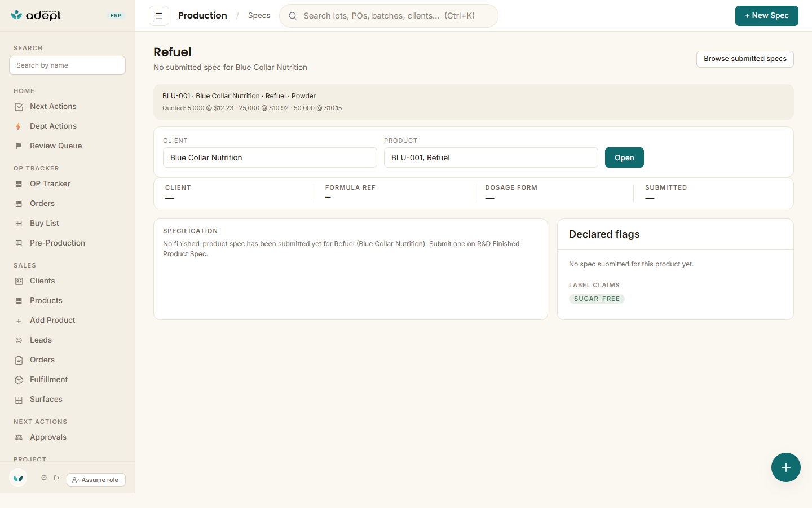
Task: Click the OP Tracker table icon
Action: 19,184
